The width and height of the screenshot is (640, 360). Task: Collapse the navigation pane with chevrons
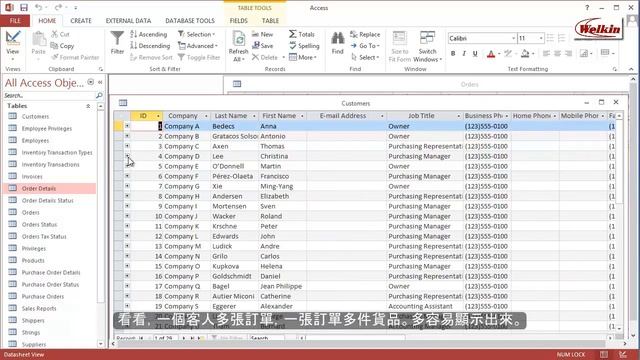[100, 82]
